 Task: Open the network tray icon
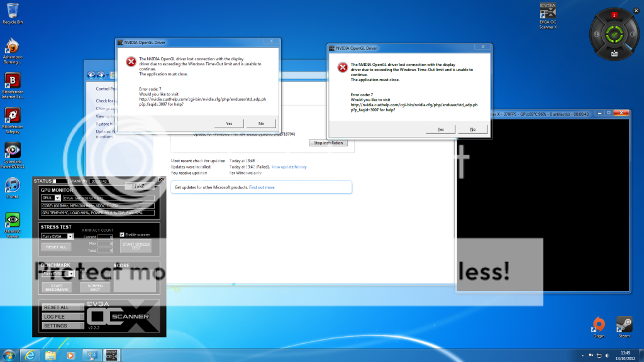coord(599,356)
